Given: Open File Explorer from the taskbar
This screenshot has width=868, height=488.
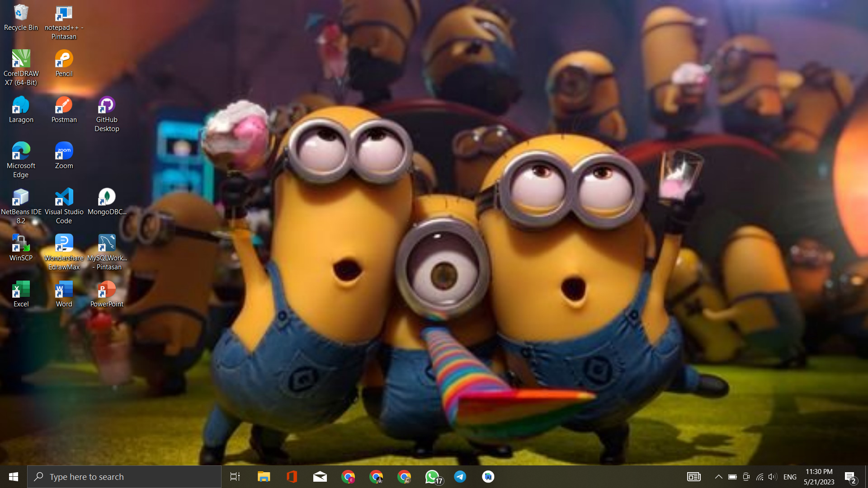Looking at the screenshot, I should pyautogui.click(x=264, y=477).
